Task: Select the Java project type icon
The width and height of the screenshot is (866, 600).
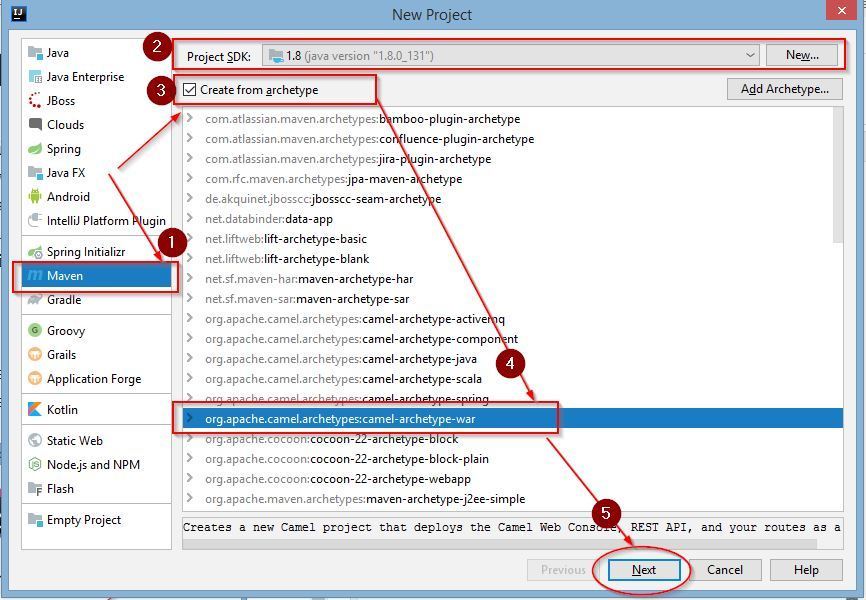Action: 35,52
